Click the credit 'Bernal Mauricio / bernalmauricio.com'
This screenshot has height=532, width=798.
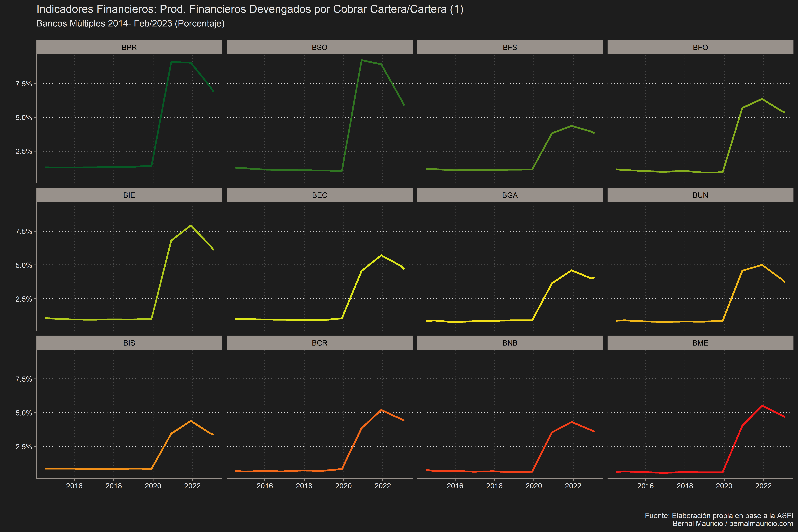pyautogui.click(x=733, y=523)
